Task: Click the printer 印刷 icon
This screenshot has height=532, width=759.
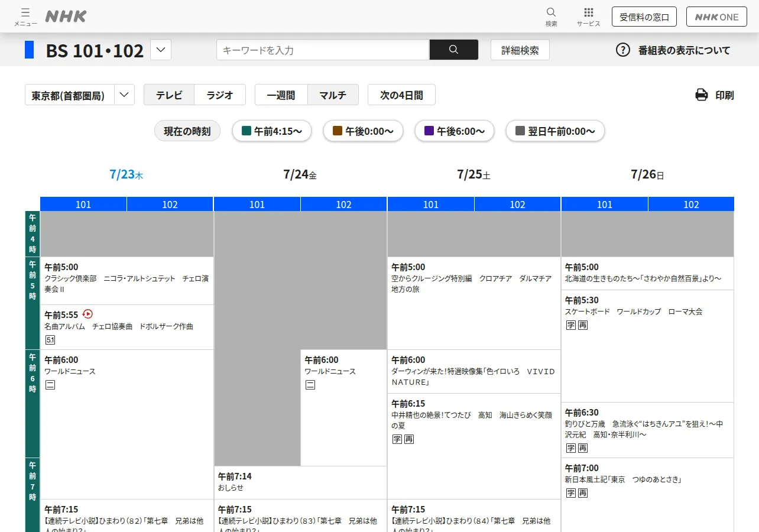Action: click(702, 95)
